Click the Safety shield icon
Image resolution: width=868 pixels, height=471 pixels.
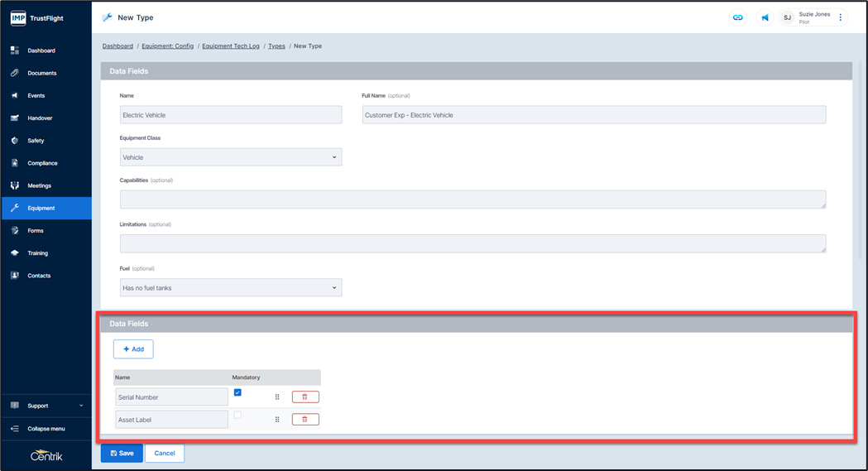[x=15, y=141]
